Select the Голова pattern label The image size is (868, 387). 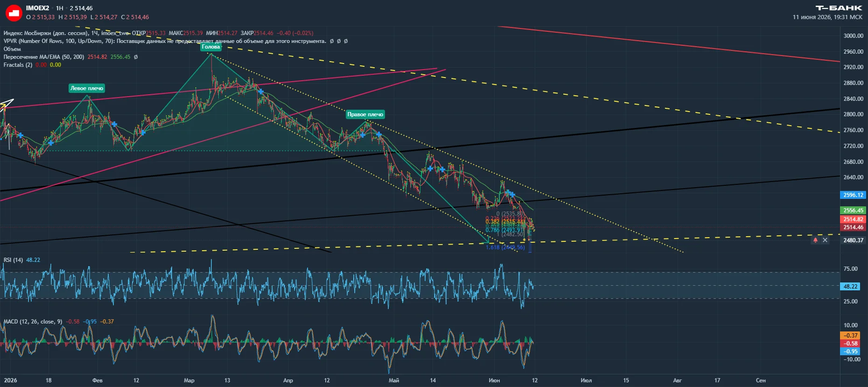pyautogui.click(x=210, y=47)
